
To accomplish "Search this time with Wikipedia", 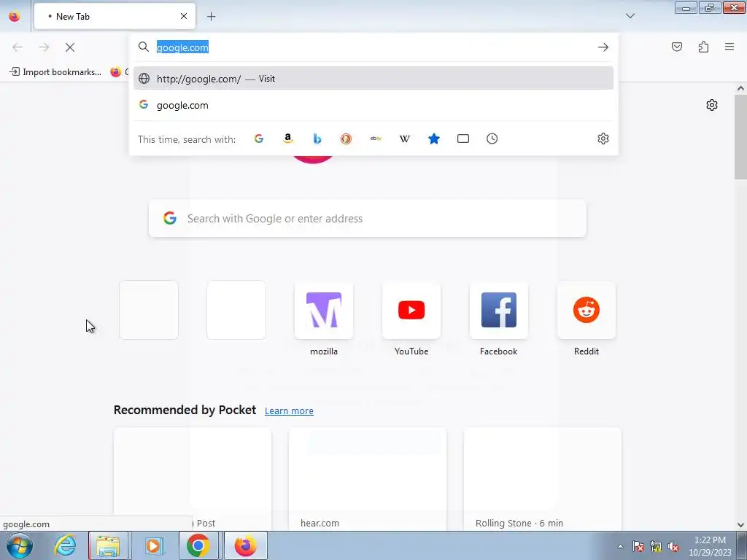I will (x=404, y=139).
